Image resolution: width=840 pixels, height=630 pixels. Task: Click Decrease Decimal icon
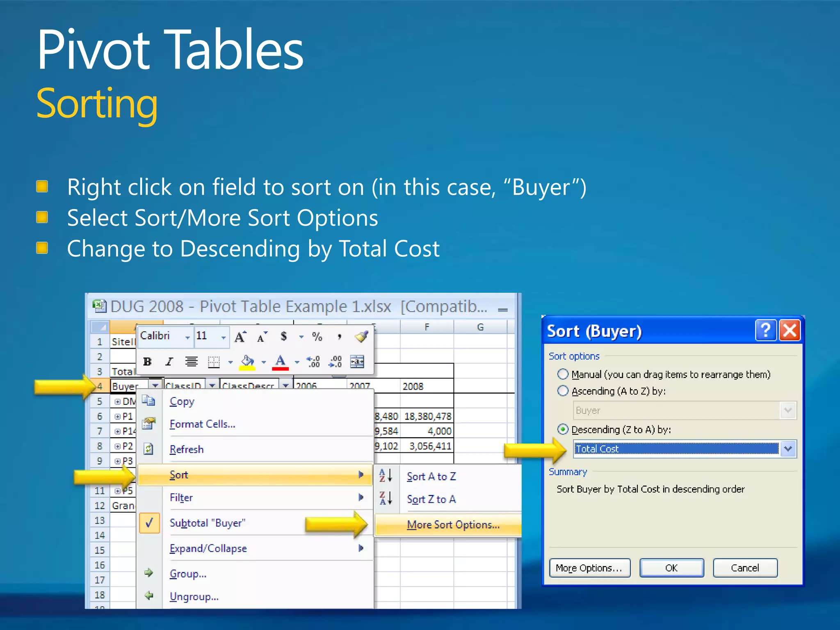335,361
